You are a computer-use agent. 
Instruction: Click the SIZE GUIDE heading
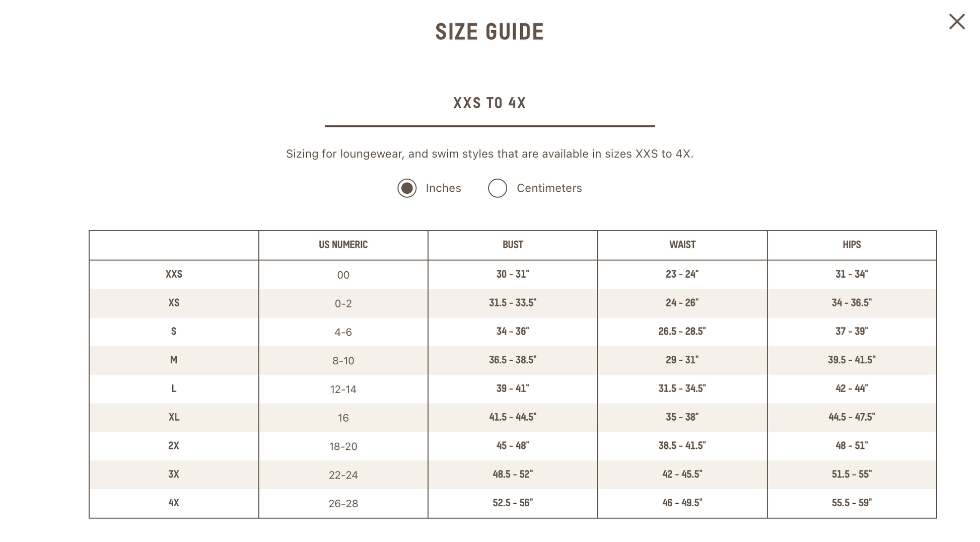click(489, 32)
